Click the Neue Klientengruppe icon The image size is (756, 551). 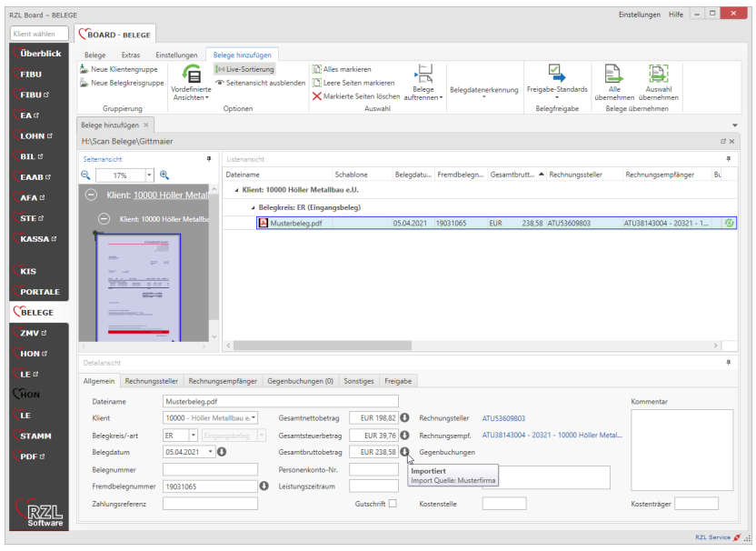85,69
